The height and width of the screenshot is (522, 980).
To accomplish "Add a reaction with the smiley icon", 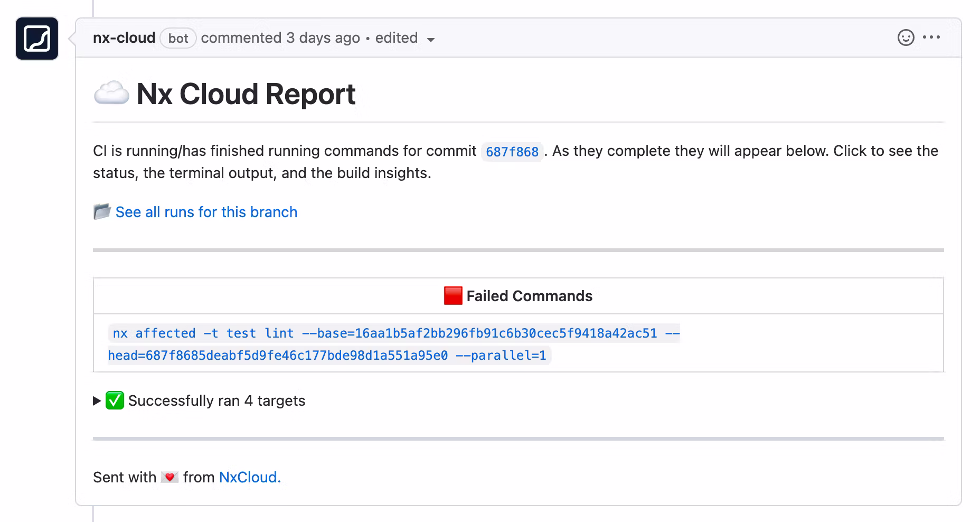I will pyautogui.click(x=906, y=38).
